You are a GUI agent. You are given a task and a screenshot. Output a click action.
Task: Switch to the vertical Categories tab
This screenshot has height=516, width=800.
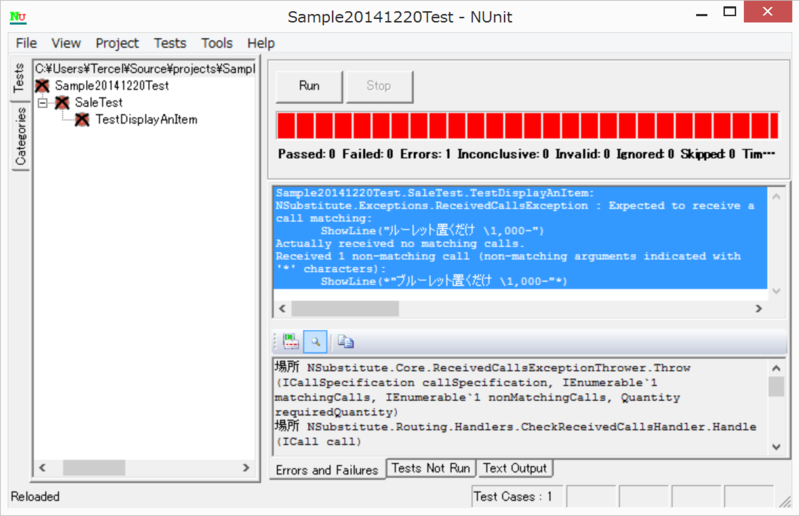point(20,136)
